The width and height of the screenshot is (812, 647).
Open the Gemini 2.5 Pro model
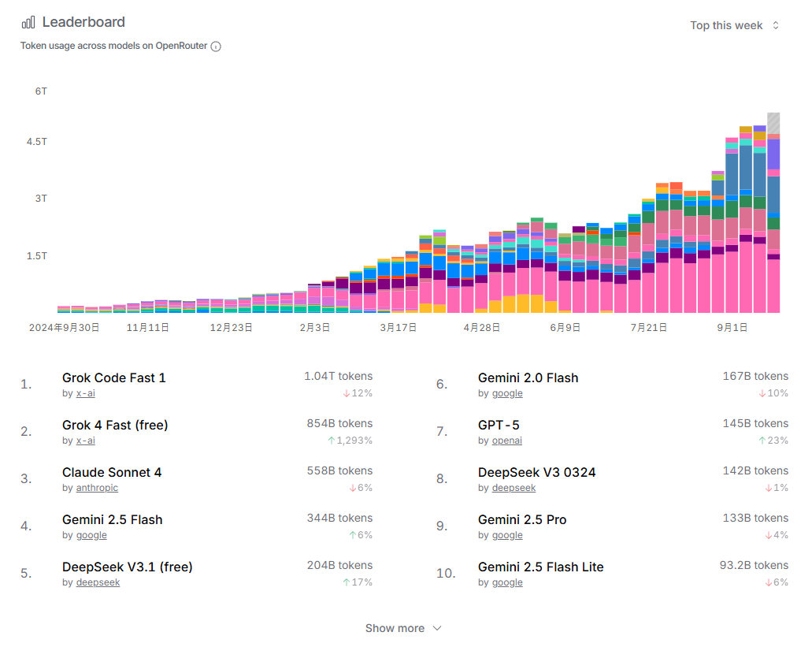coord(522,519)
